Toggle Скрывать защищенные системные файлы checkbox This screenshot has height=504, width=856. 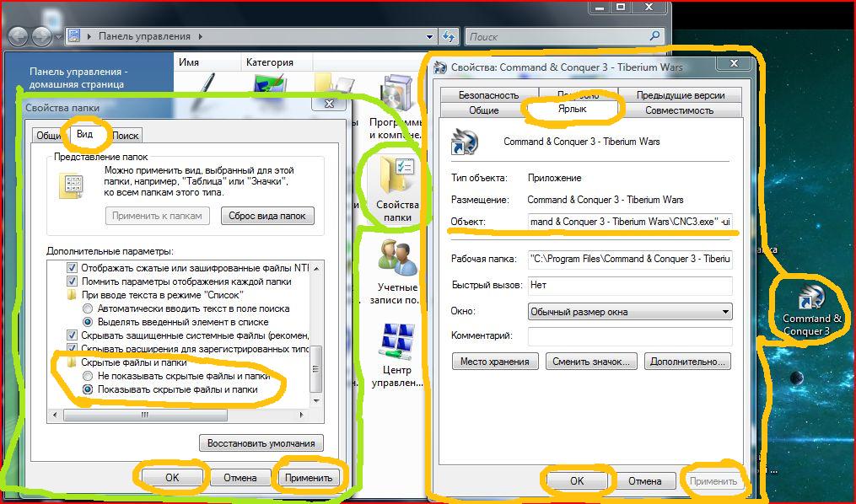(72, 335)
